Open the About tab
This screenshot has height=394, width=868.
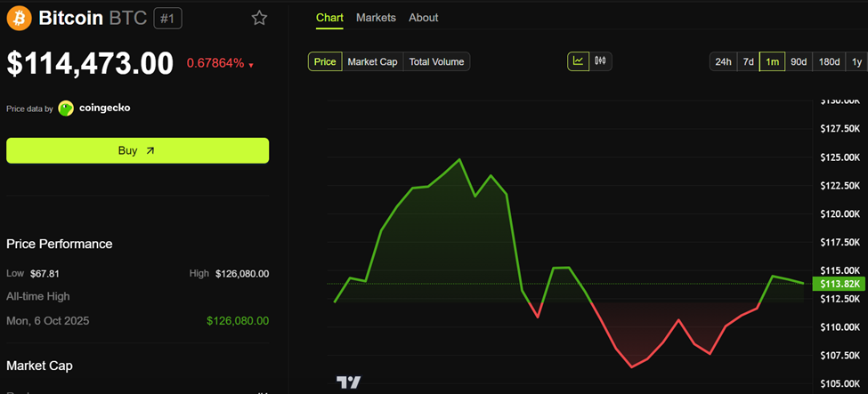[x=424, y=18]
